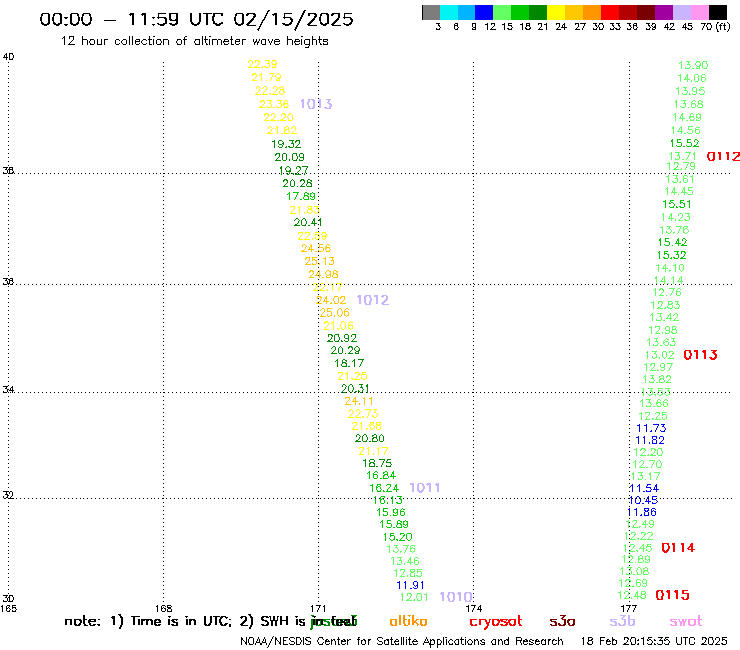740x650 pixels.
Task: Click the wave height value 25.13
Action: 320,261
